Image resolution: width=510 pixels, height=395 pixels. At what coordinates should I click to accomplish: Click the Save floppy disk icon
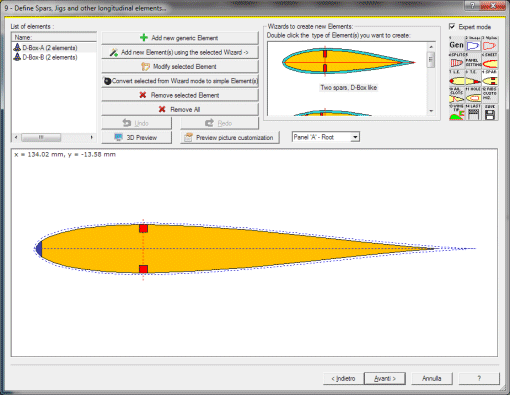(x=490, y=112)
